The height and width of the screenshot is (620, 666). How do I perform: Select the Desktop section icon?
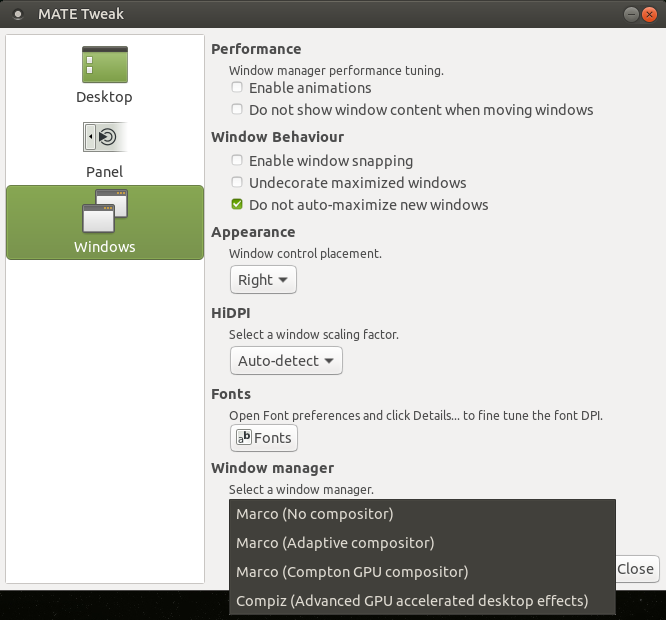pos(104,65)
